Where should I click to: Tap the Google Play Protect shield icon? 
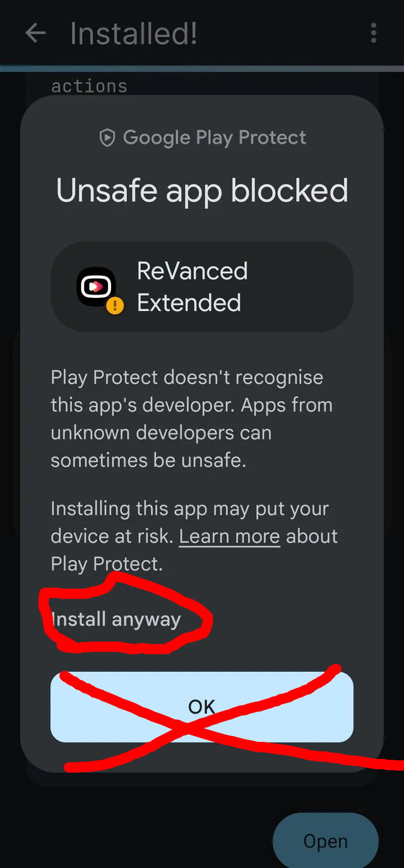point(108,138)
